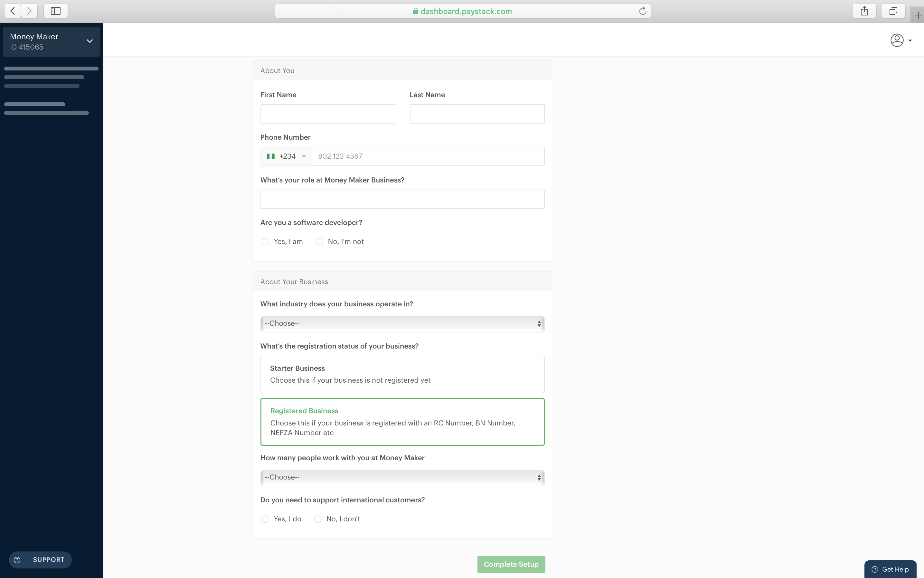Select 'No, I'm not' software developer radio button

coord(318,241)
